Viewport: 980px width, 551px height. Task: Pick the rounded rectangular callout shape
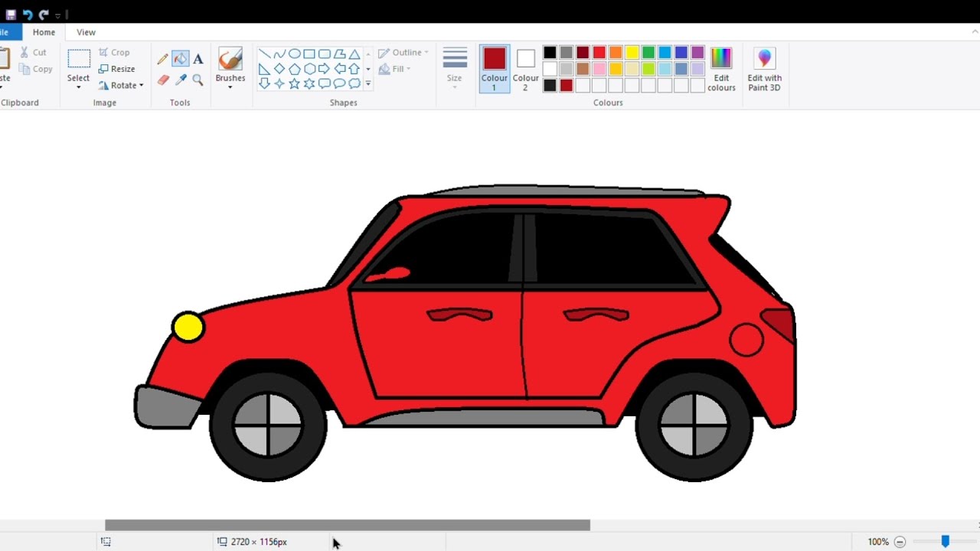coord(324,83)
